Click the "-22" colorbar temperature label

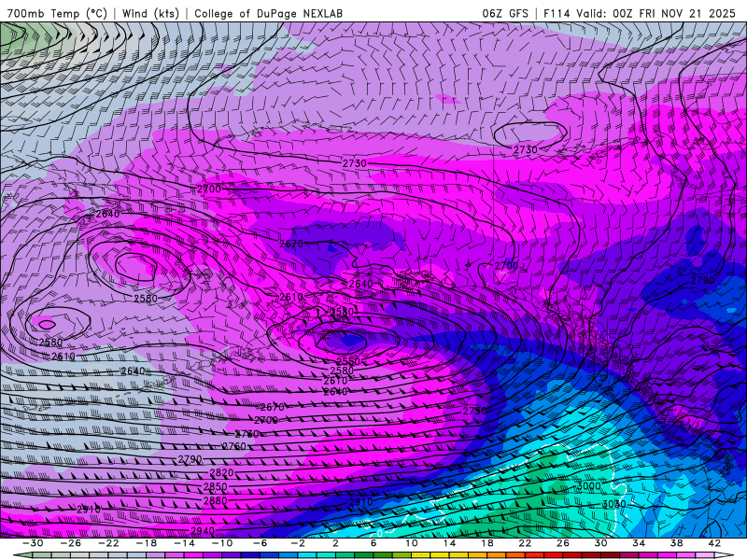coord(108,543)
